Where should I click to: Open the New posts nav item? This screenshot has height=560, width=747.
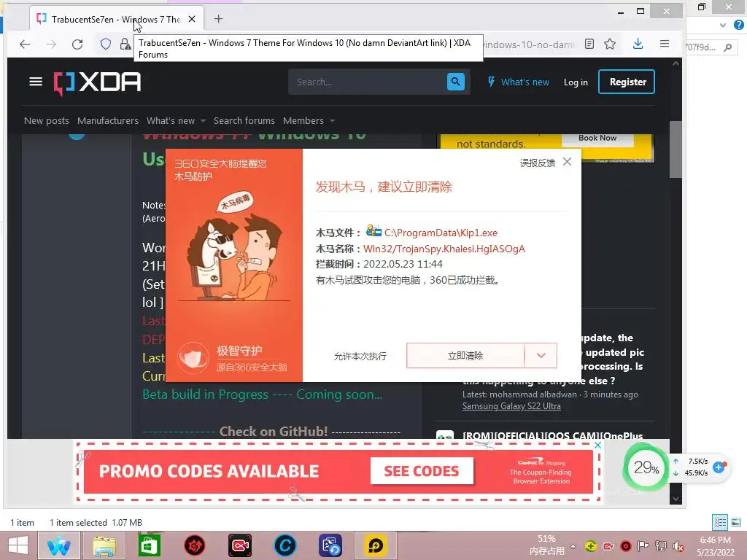46,121
